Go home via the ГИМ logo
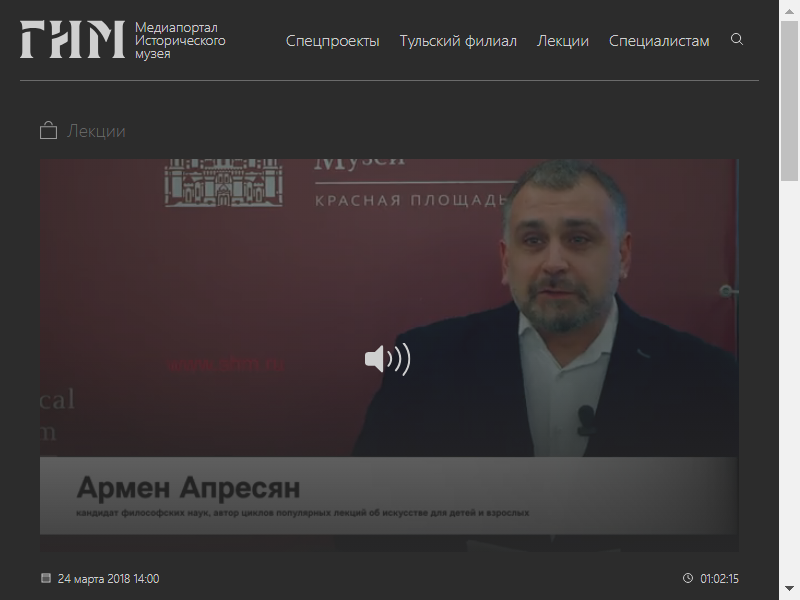The width and height of the screenshot is (800, 600). click(72, 39)
